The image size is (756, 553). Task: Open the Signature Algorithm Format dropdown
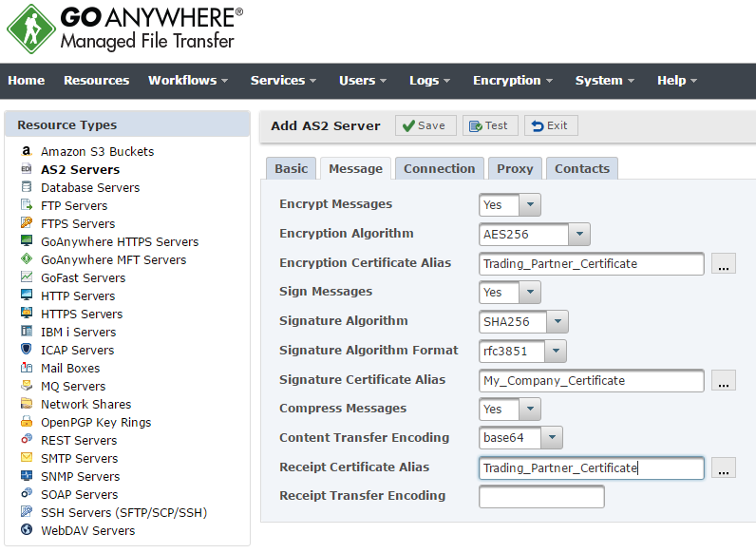556,351
